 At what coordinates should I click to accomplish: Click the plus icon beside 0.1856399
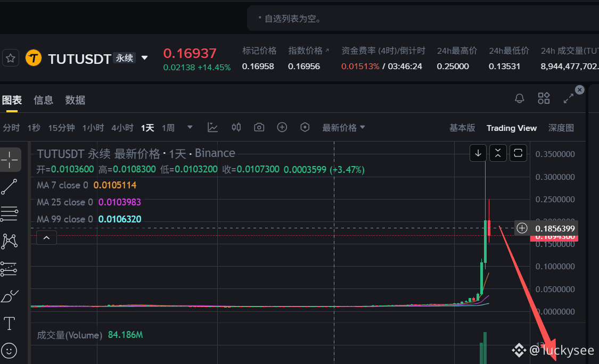[x=522, y=228]
